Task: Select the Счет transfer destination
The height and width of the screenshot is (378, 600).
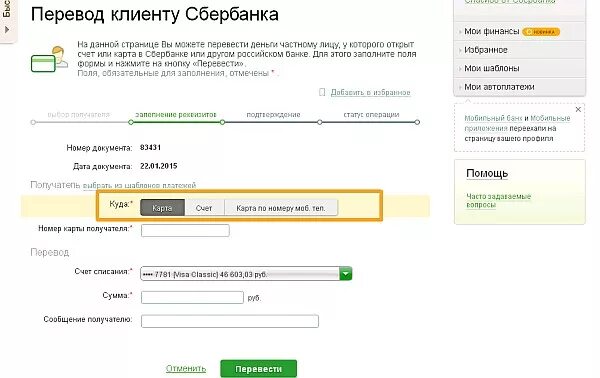Action: point(204,208)
